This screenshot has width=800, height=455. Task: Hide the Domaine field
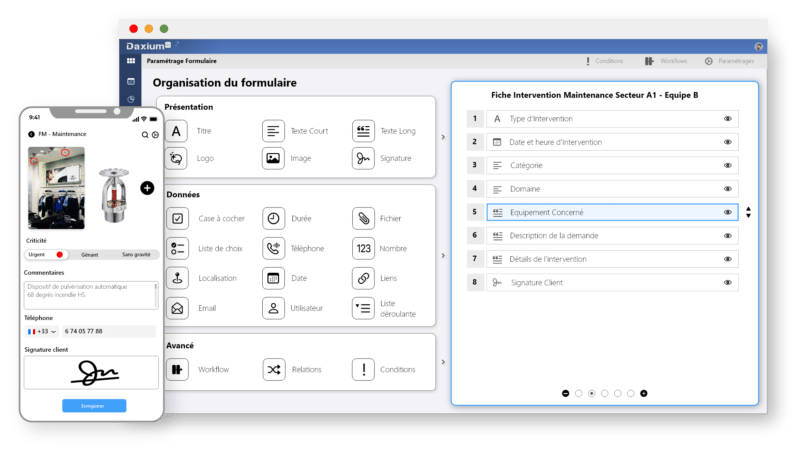point(728,189)
